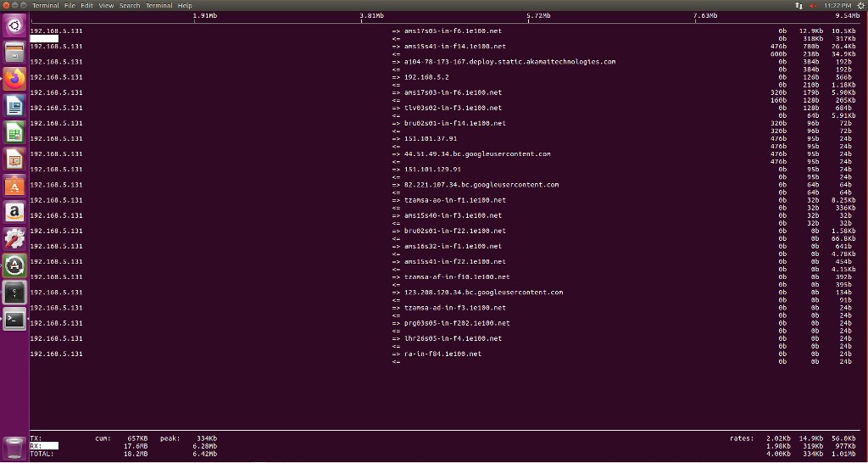Screen dimensions: 868x463
Task: Focus the Terminal icon in the dock
Action: pos(14,319)
